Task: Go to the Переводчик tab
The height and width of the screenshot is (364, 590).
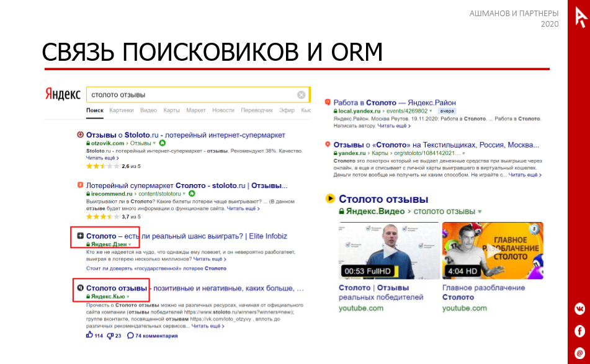Action: 257,110
